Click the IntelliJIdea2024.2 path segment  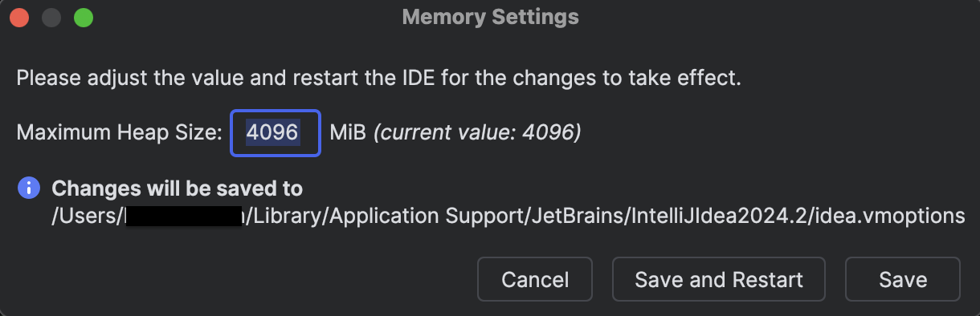tap(733, 216)
